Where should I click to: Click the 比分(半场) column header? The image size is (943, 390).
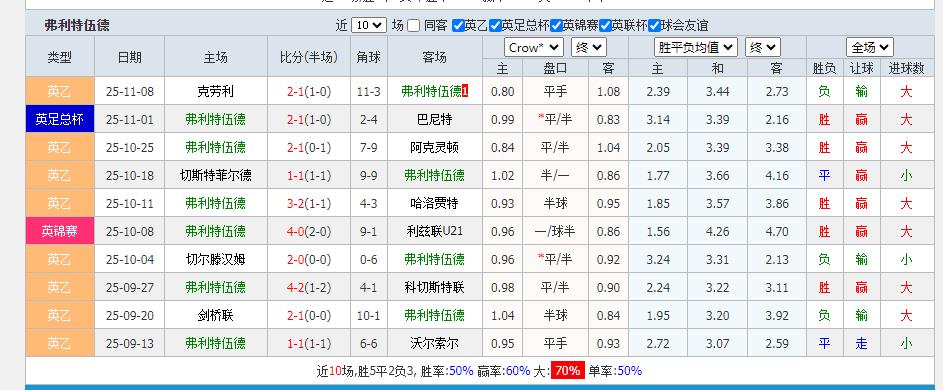coord(309,57)
